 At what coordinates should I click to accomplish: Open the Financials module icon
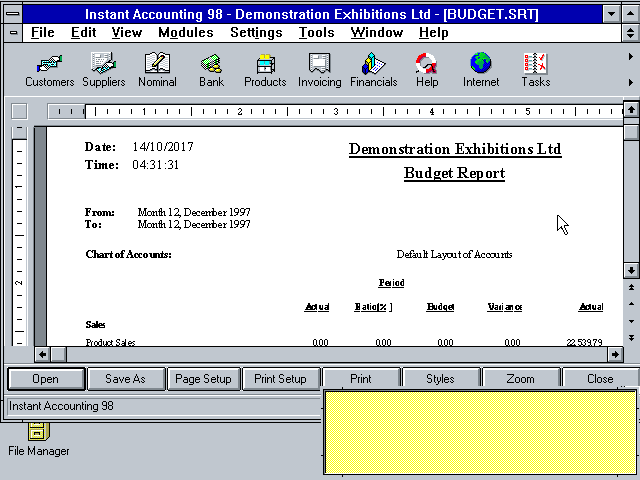[373, 70]
